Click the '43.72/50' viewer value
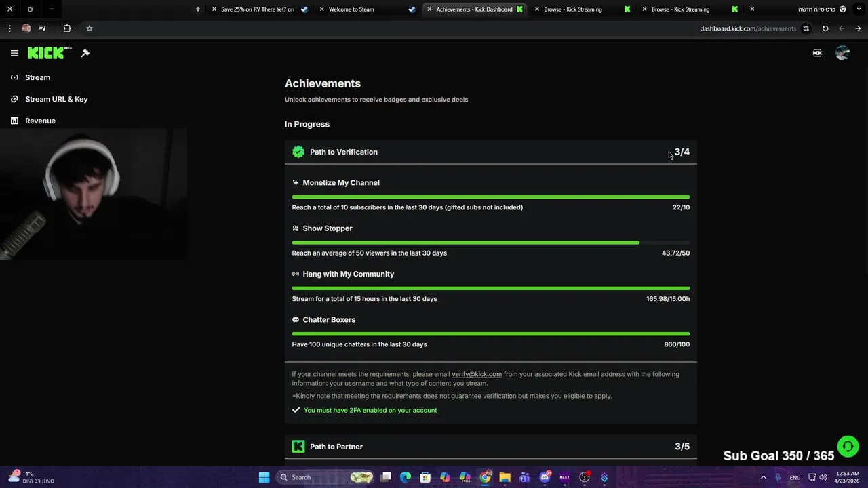868x488 pixels. coord(675,253)
